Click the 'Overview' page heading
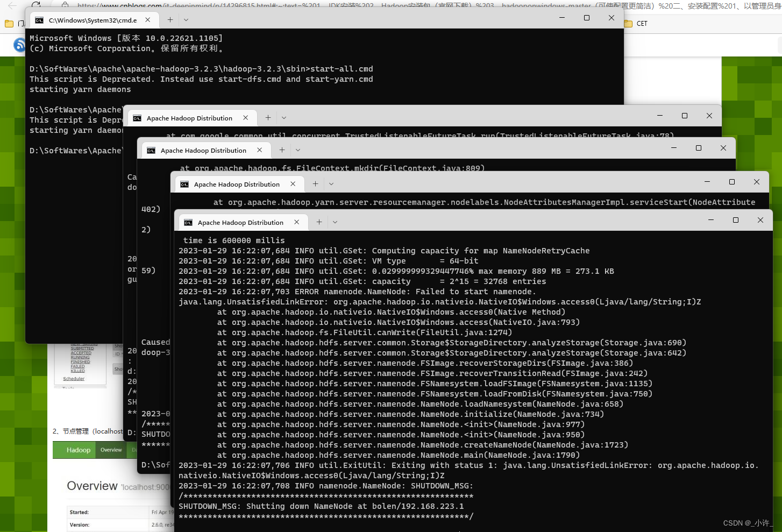Viewport: 782px width, 532px height. (x=92, y=486)
